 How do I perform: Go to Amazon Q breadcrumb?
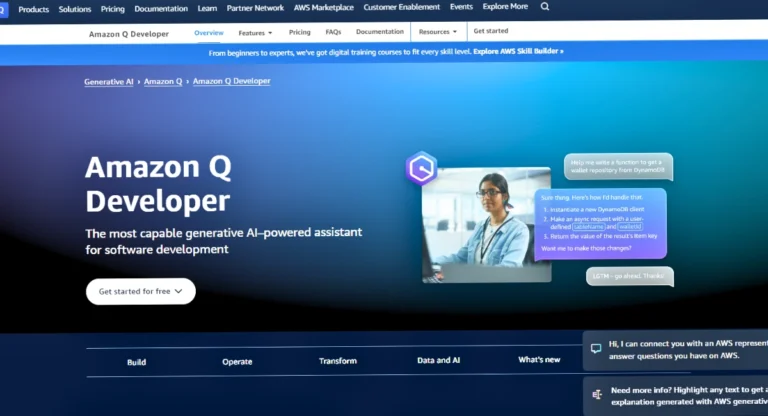163,81
